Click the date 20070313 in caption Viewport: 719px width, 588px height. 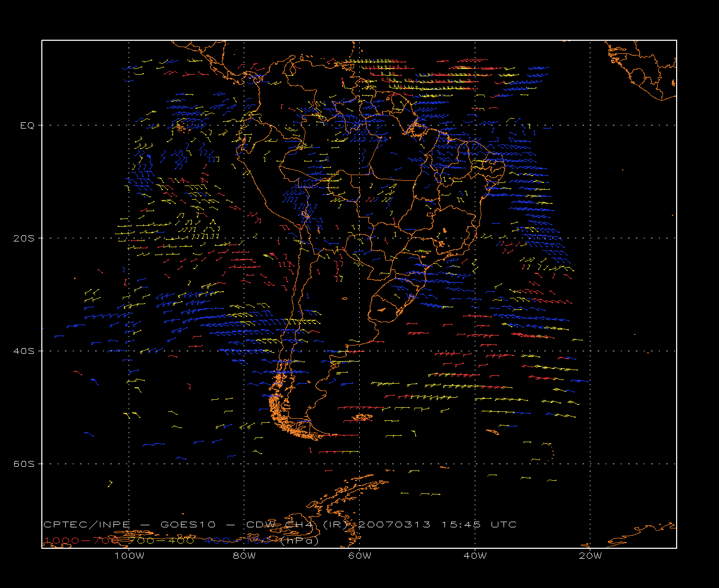point(394,524)
